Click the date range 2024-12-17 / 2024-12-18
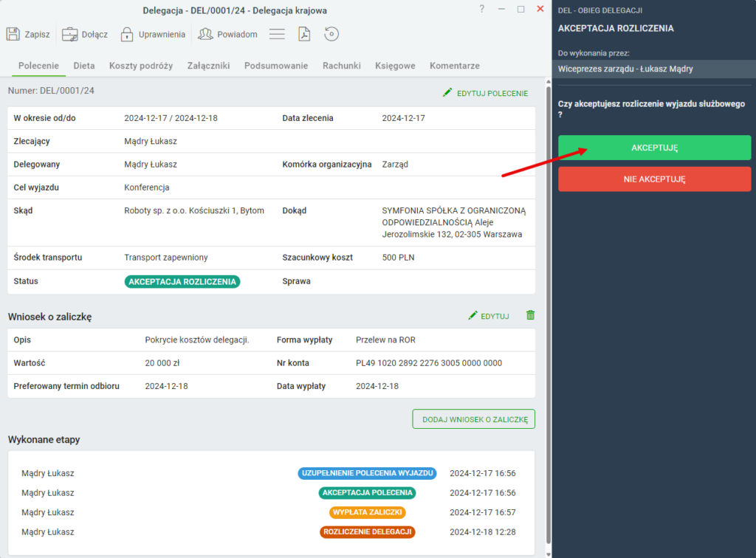 click(x=171, y=118)
